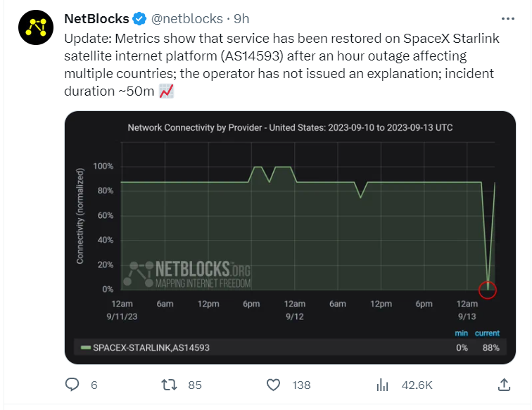Click the 6 replies count
Screen dimensions: 532x410
point(94,385)
